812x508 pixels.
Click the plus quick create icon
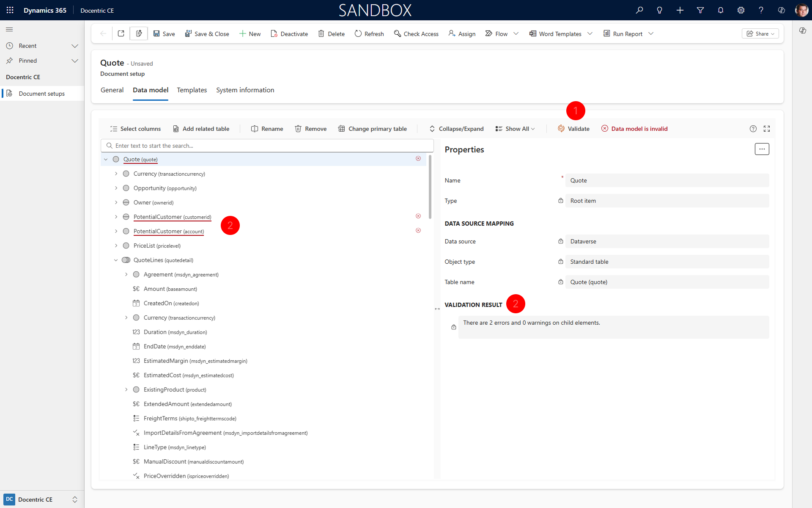[x=680, y=10]
